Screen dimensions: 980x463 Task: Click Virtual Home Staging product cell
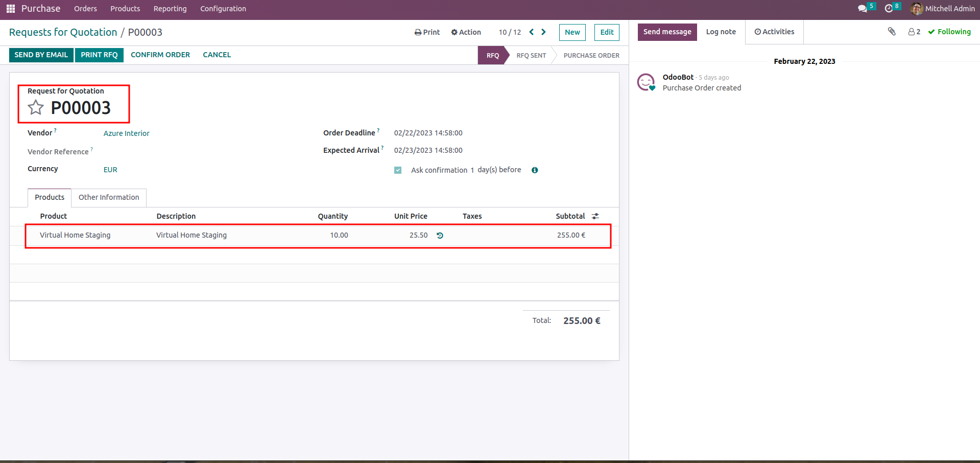pos(75,235)
